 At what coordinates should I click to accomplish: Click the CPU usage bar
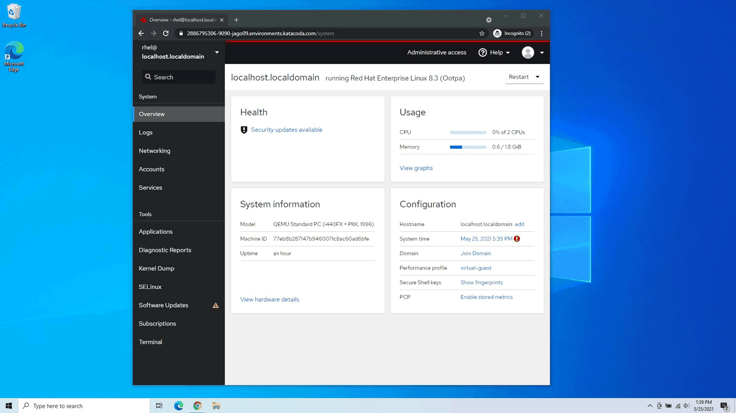tap(468, 132)
